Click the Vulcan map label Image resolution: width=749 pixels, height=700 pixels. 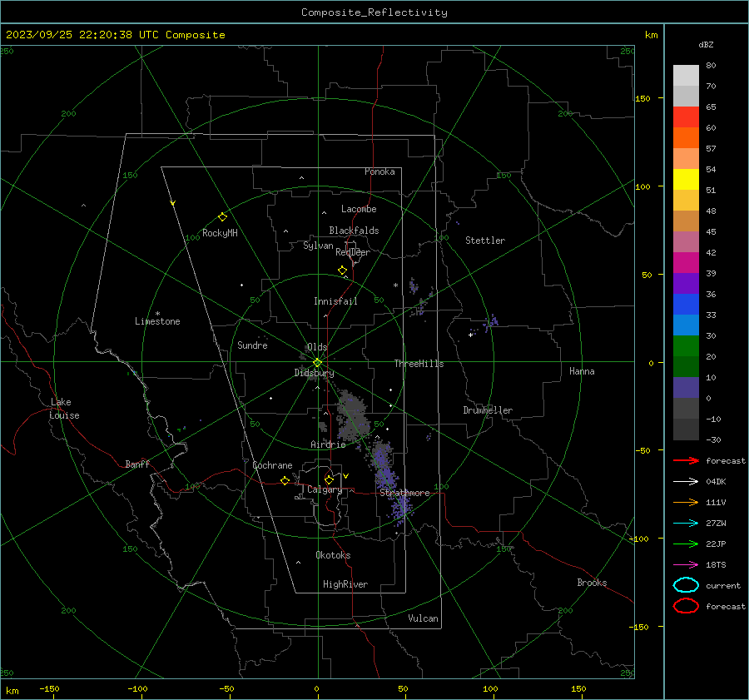click(423, 618)
